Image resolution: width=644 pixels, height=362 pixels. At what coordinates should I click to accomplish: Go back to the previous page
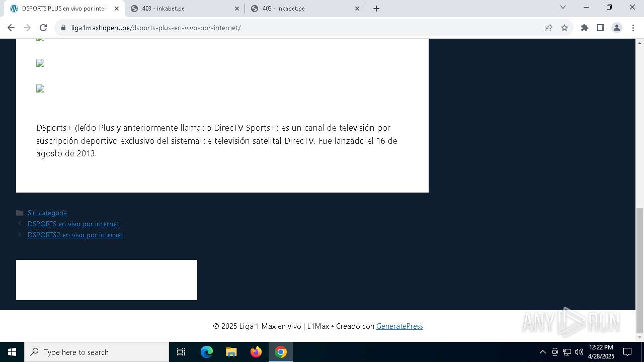11,28
